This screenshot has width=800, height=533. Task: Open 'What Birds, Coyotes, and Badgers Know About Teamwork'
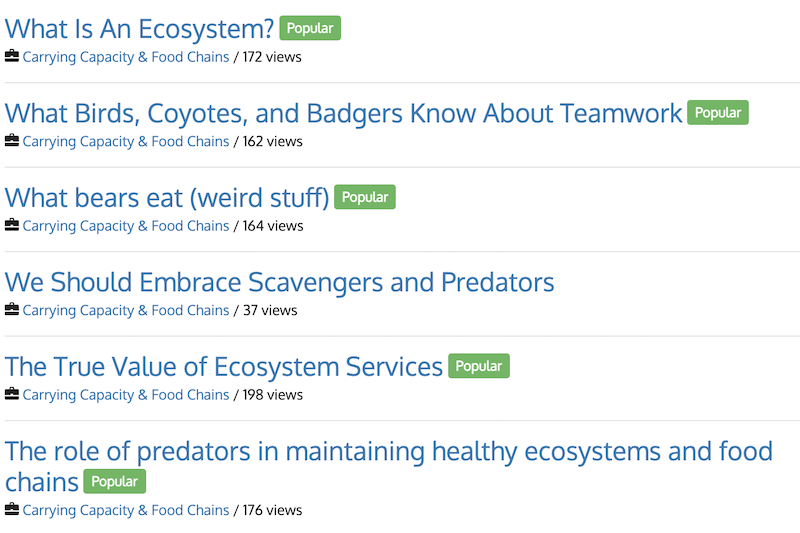coord(343,113)
